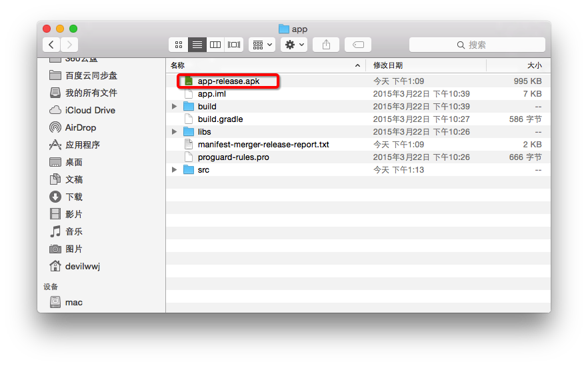Click the share toolbar icon

tap(326, 45)
